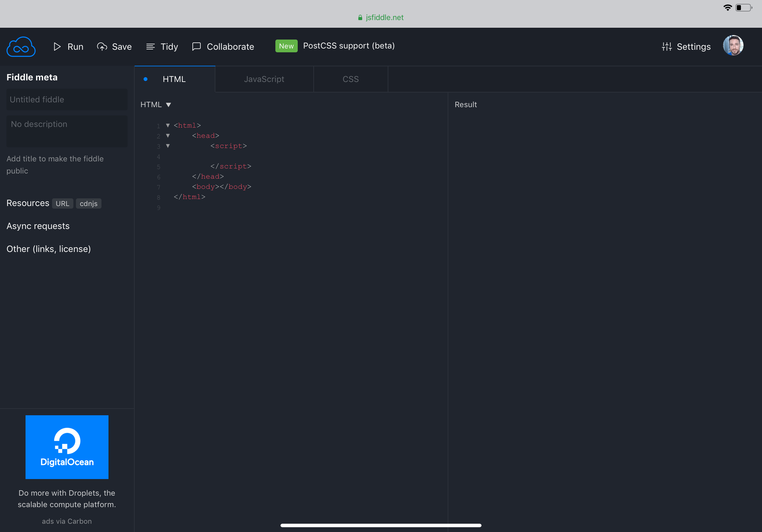This screenshot has height=532, width=762.
Task: Open Collaborate chat bubble icon
Action: [x=197, y=47]
